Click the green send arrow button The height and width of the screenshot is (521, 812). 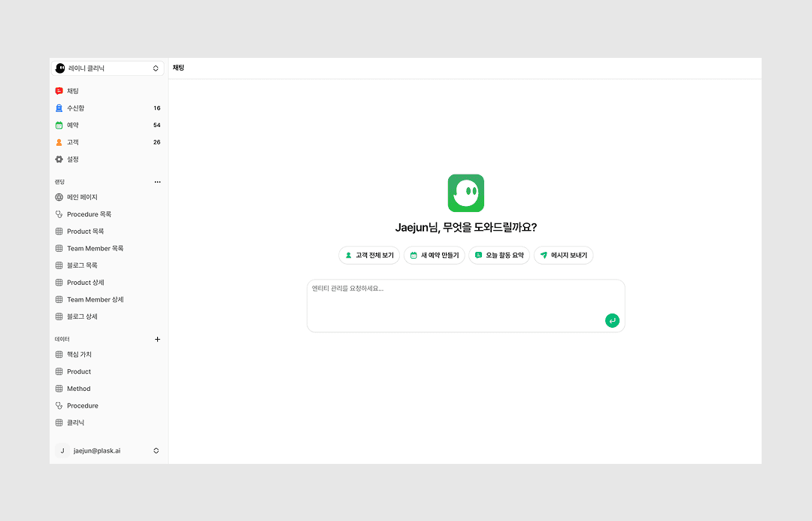[612, 320]
